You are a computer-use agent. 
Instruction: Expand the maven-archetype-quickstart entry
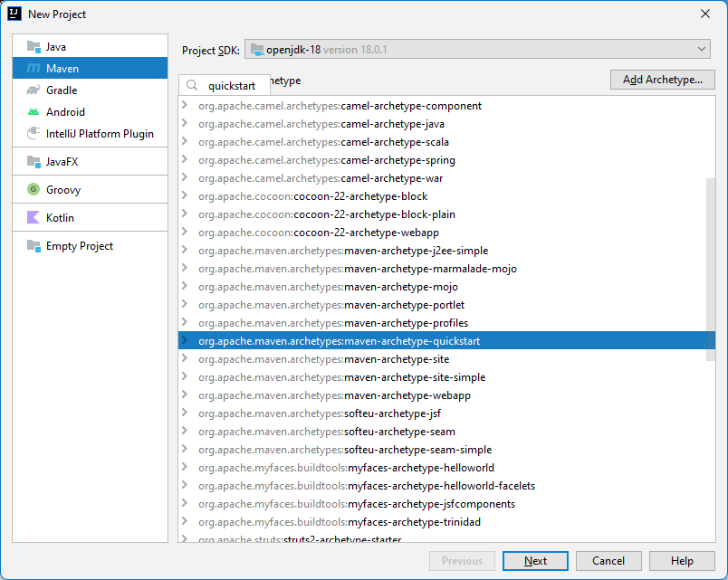pyautogui.click(x=184, y=340)
